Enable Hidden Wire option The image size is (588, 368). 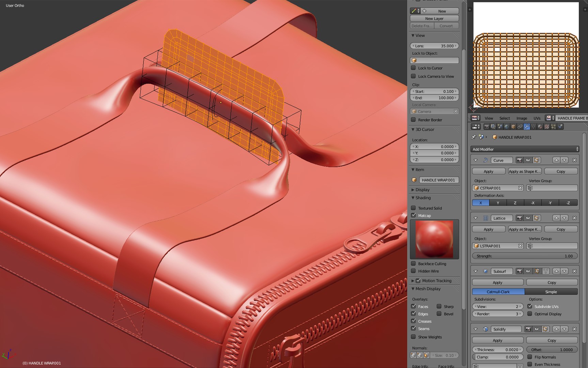pyautogui.click(x=413, y=271)
